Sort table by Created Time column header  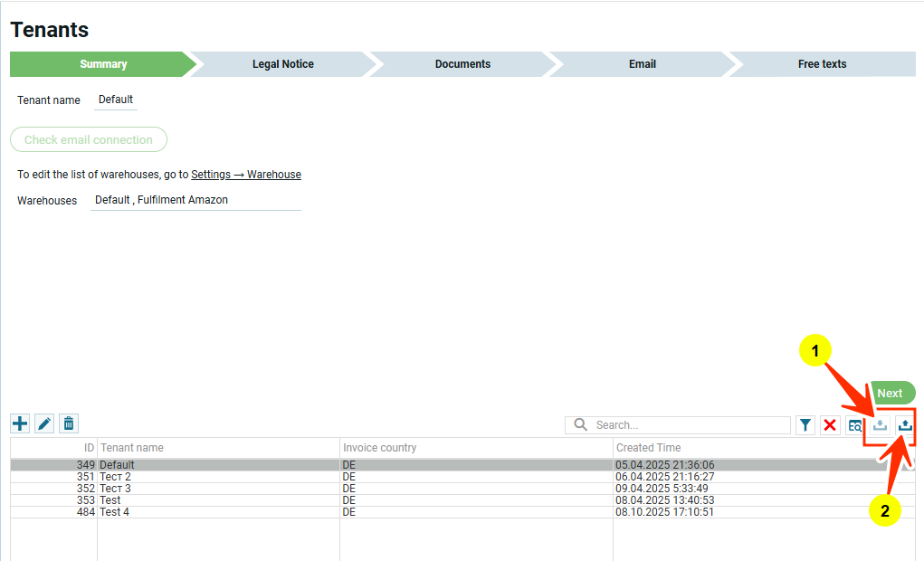(648, 448)
